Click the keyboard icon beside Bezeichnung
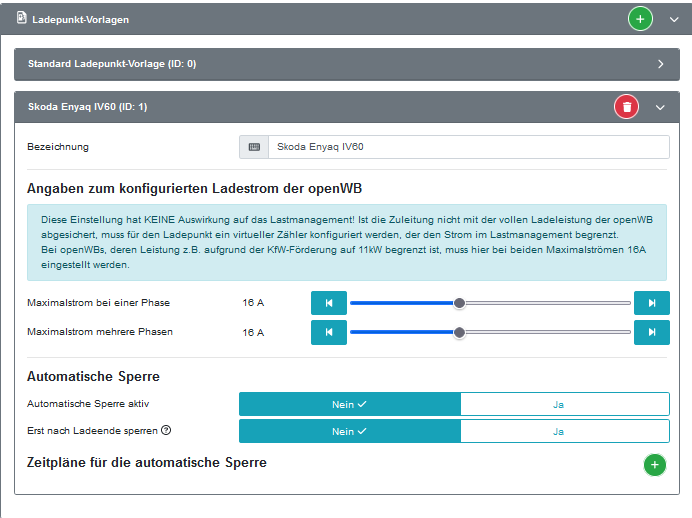This screenshot has width=692, height=518. coord(254,147)
